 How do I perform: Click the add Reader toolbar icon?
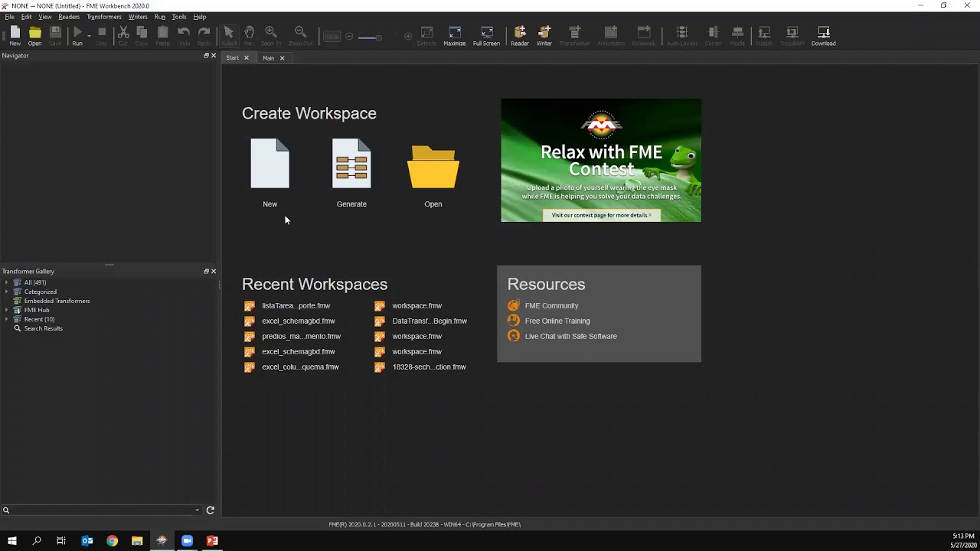tap(520, 35)
